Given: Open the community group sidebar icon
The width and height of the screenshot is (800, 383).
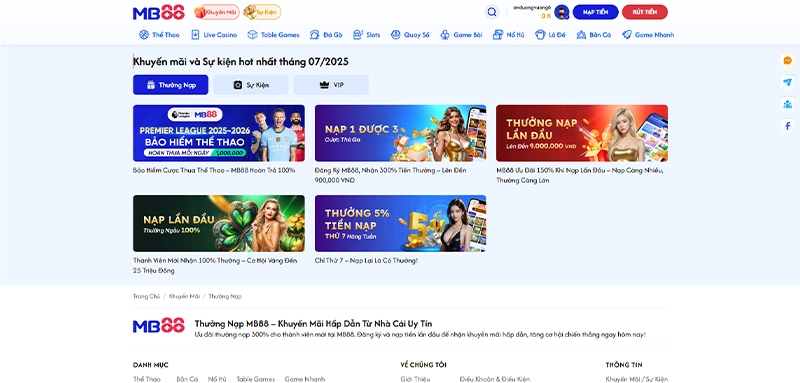Looking at the screenshot, I should (x=788, y=104).
